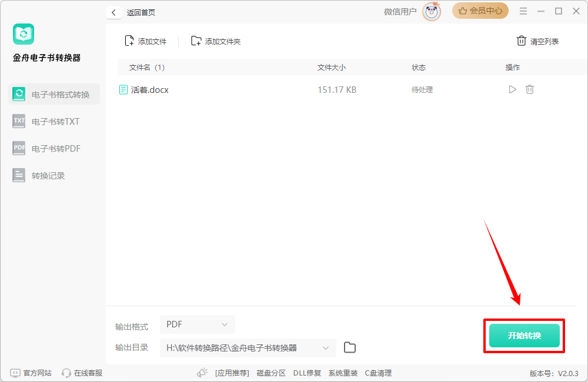Screen dimensions: 588x382
Task: Click the document icon of 活着.docx
Action: (x=123, y=89)
